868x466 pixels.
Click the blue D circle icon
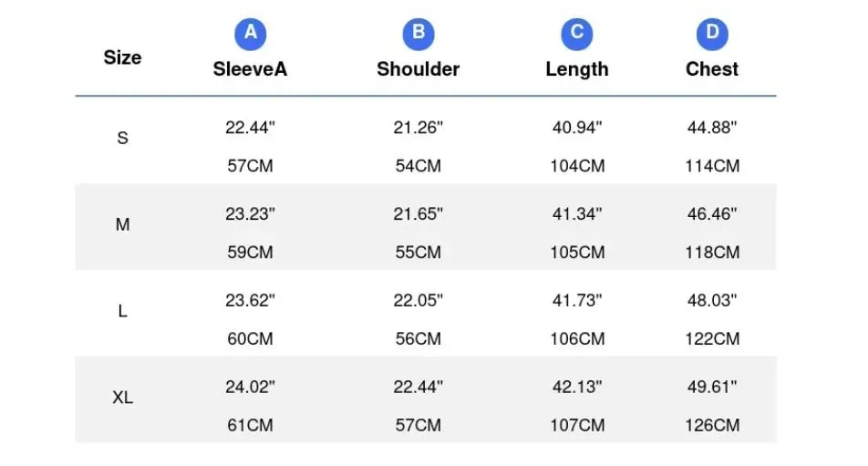pyautogui.click(x=712, y=34)
